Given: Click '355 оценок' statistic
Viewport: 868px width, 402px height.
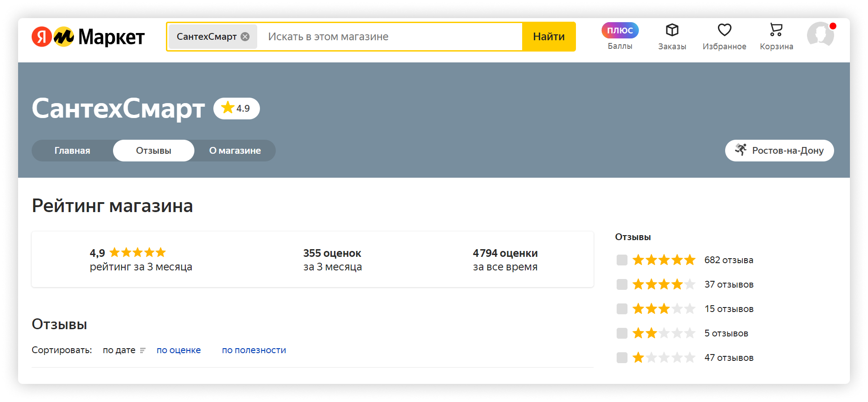Looking at the screenshot, I should tap(332, 253).
